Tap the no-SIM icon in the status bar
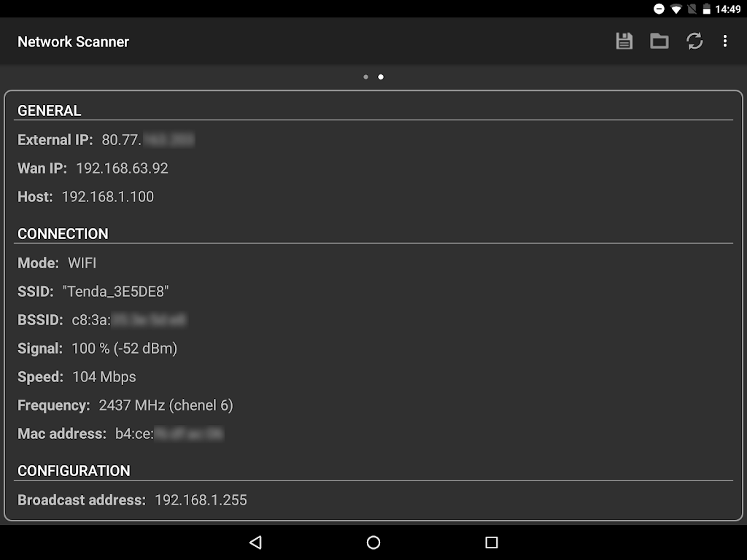The width and height of the screenshot is (747, 560). coord(692,9)
